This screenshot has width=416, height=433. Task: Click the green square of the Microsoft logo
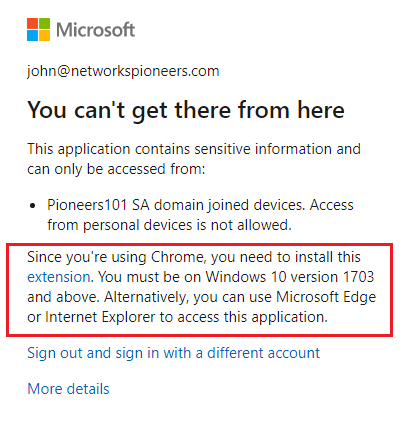pos(45,23)
